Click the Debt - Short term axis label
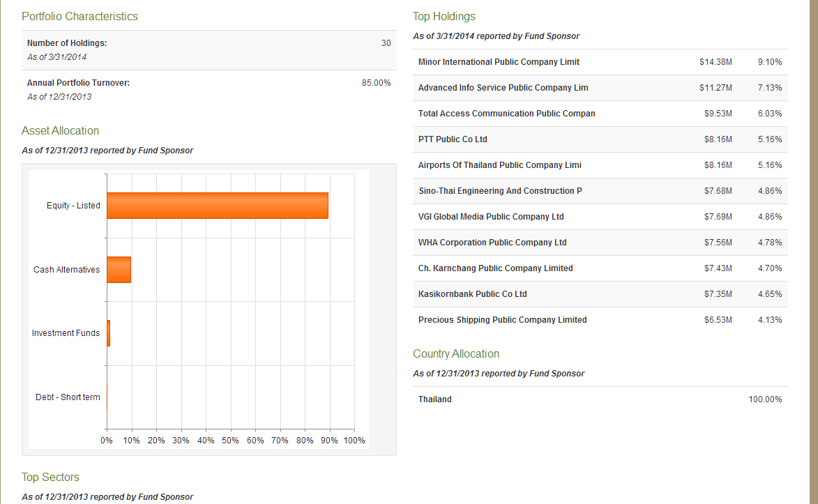The height and width of the screenshot is (504, 818). point(68,397)
